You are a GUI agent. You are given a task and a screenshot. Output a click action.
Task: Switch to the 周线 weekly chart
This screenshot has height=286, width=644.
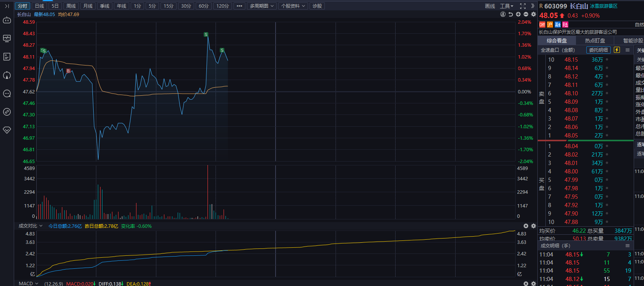71,6
